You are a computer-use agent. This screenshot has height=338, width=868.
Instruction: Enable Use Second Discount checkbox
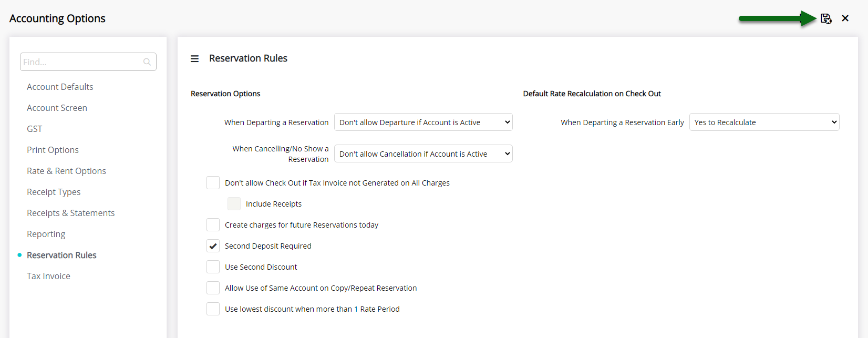point(213,267)
